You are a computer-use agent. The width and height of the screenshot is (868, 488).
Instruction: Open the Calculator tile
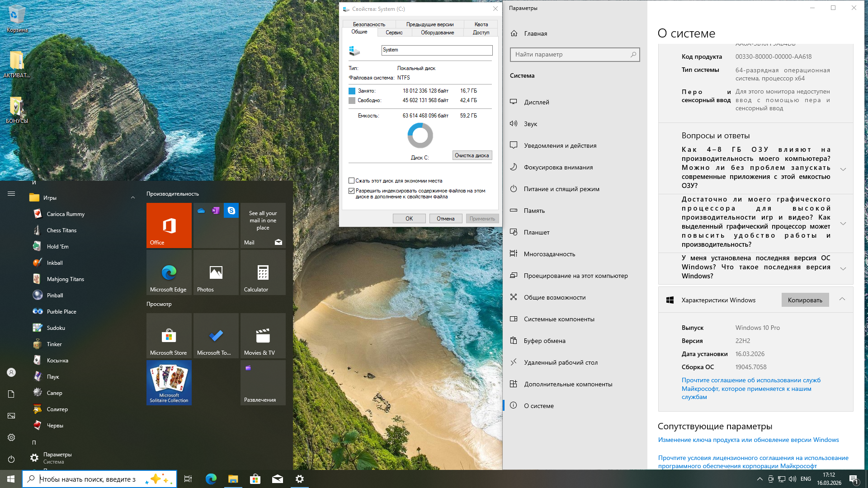point(263,272)
